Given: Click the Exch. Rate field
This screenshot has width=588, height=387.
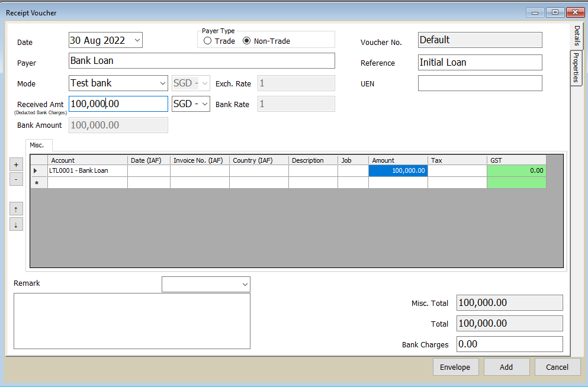Looking at the screenshot, I should tap(296, 83).
